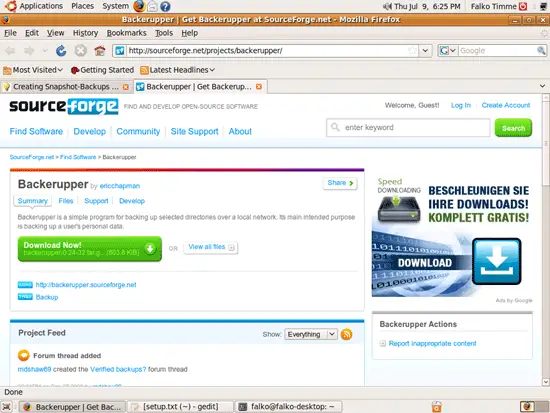Click the enter keyword search field
This screenshot has width=550, height=413.
(408, 128)
